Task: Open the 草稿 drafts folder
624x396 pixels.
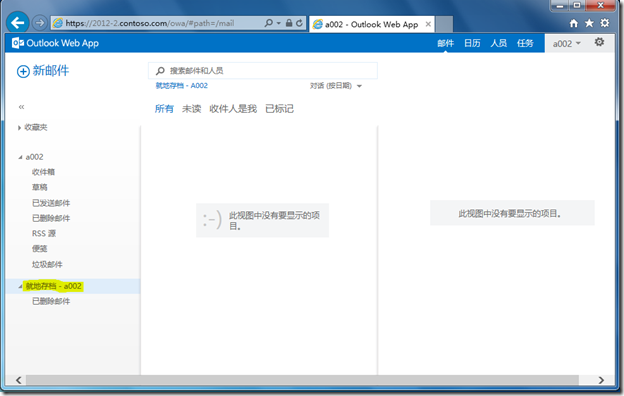Action: pyautogui.click(x=39, y=187)
